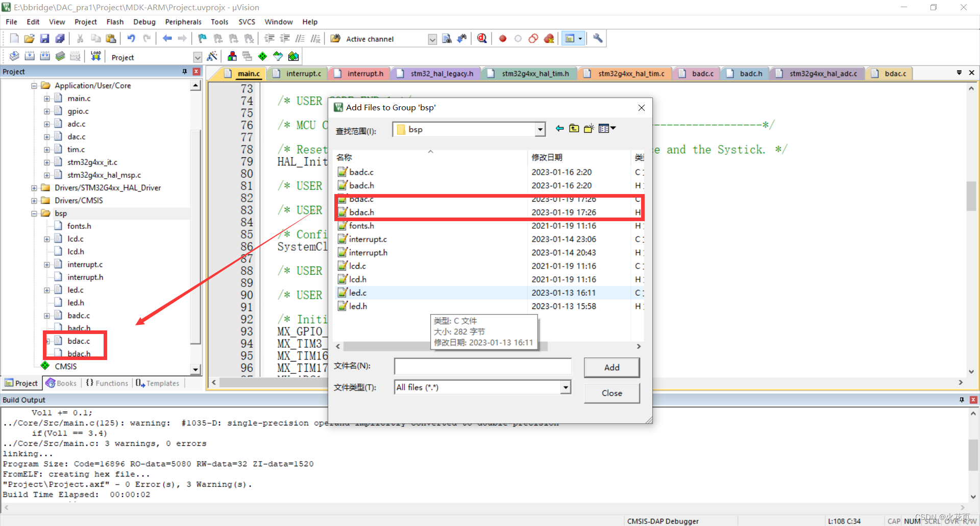
Task: Open the 查找范围 location dropdown
Action: click(540, 129)
